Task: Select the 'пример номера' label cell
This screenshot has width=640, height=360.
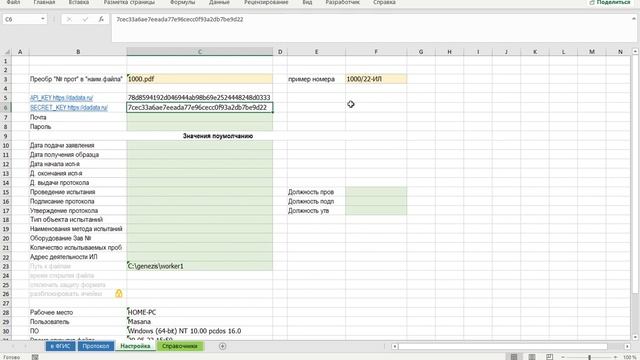Action: 316,79
